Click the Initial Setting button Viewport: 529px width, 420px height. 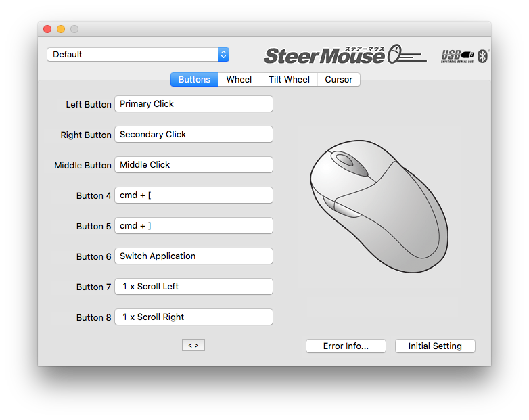pyautogui.click(x=435, y=346)
